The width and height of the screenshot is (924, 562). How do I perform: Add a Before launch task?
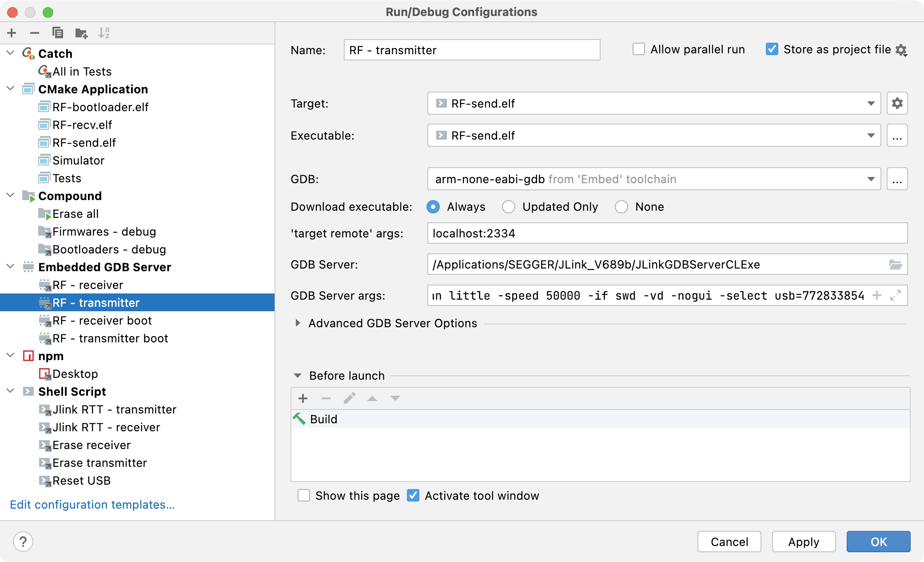[x=303, y=398]
